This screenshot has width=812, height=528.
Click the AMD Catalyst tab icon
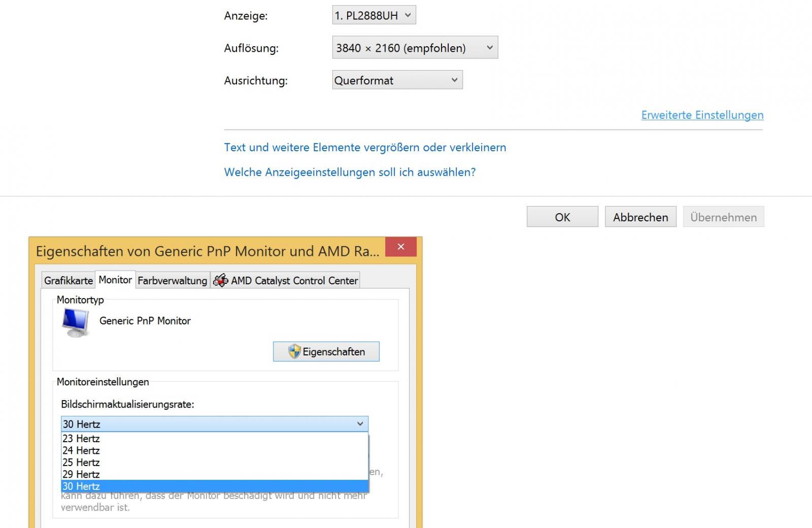pos(221,280)
